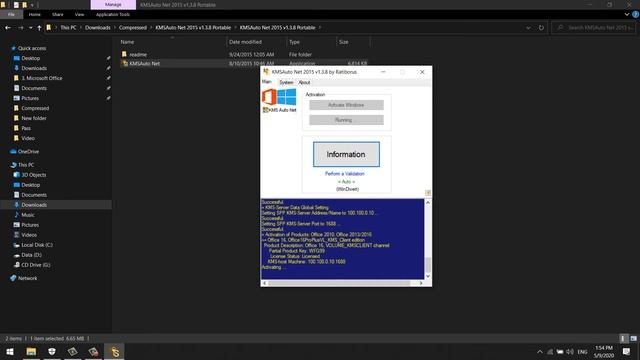The image size is (640, 360).
Task: Select the Main tab in KMSAuto
Action: [x=267, y=82]
